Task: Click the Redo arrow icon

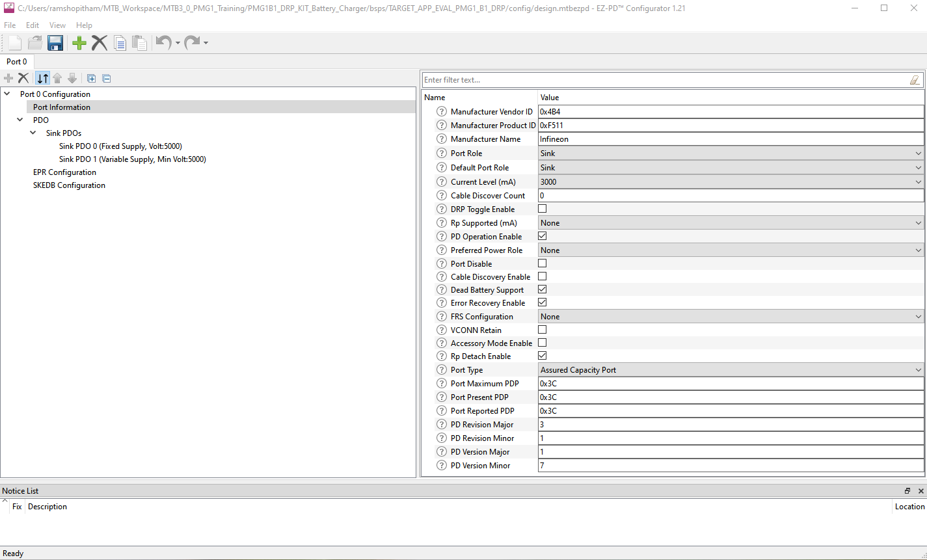Action: click(192, 43)
